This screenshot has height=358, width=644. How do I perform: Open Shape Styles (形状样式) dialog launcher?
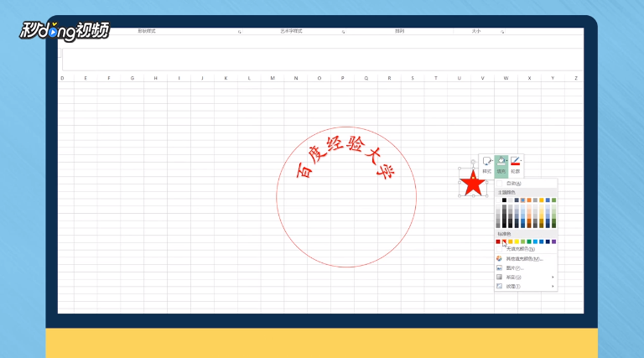pyautogui.click(x=240, y=32)
